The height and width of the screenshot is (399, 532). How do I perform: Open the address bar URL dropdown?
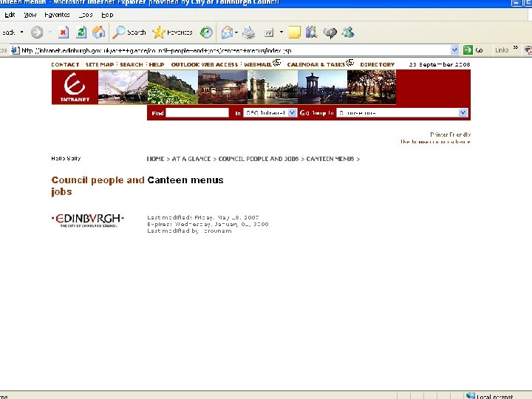tap(454, 50)
